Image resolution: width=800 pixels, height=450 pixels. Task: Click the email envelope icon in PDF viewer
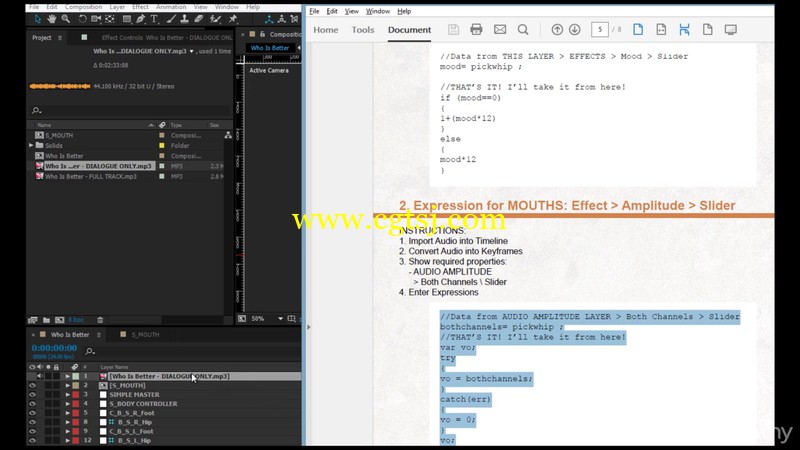point(500,30)
